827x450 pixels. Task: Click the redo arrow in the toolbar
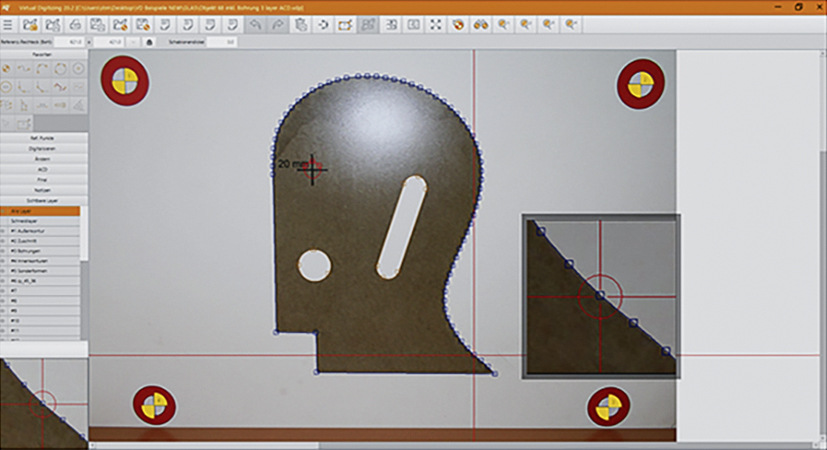click(x=275, y=25)
